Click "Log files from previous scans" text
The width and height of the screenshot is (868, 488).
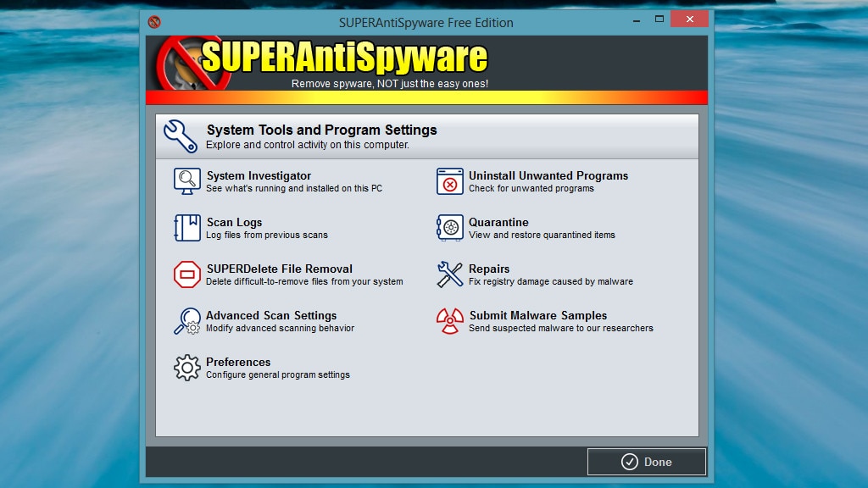click(x=267, y=235)
